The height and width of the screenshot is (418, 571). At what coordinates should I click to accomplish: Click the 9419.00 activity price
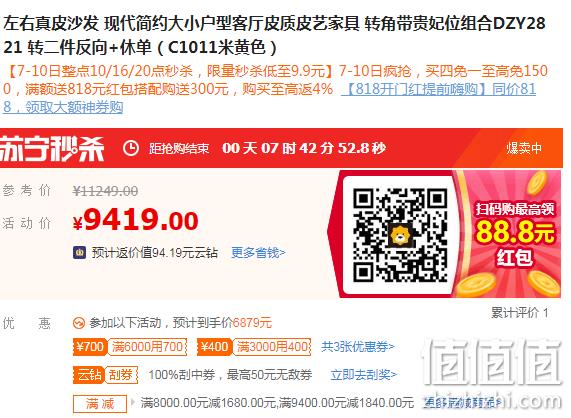point(135,220)
